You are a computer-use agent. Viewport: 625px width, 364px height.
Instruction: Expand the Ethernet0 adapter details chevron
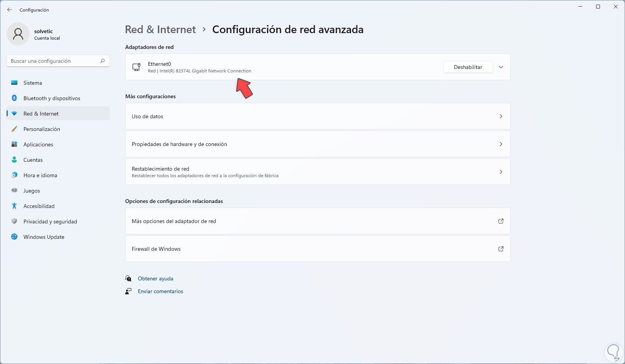[x=501, y=67]
